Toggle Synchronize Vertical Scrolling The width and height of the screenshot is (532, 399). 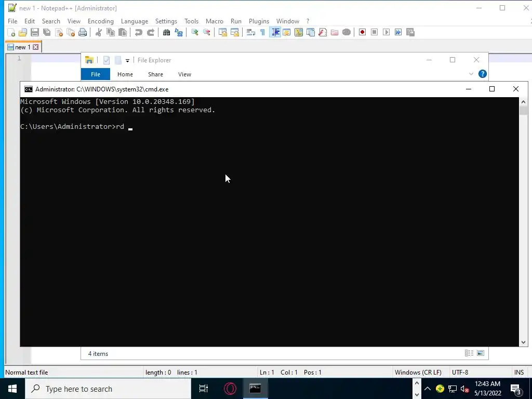[223, 32]
